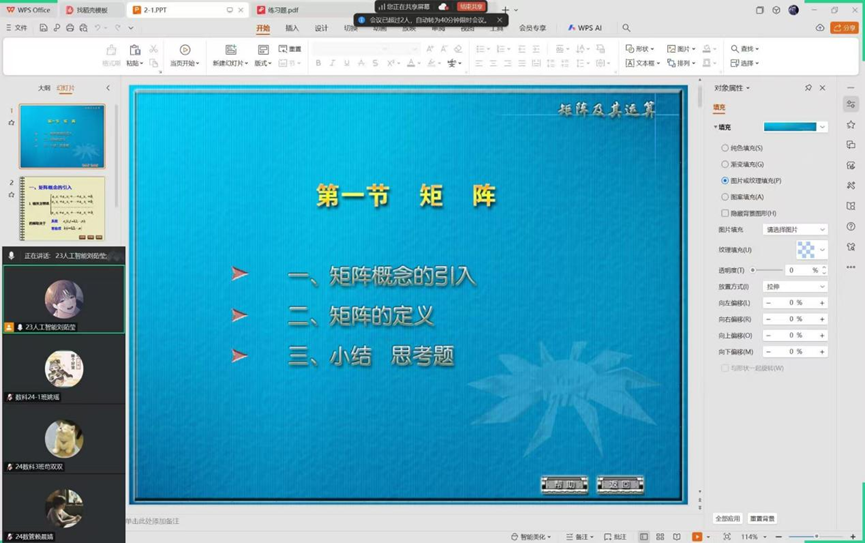865x543 pixels.
Task: Open the help icon in right sidebar
Action: tap(851, 226)
